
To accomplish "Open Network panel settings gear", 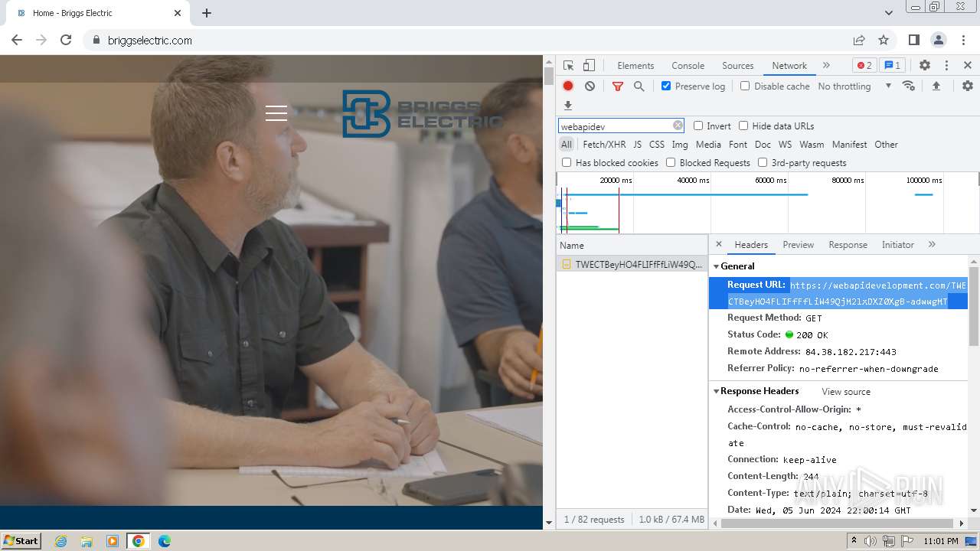I will [x=968, y=86].
